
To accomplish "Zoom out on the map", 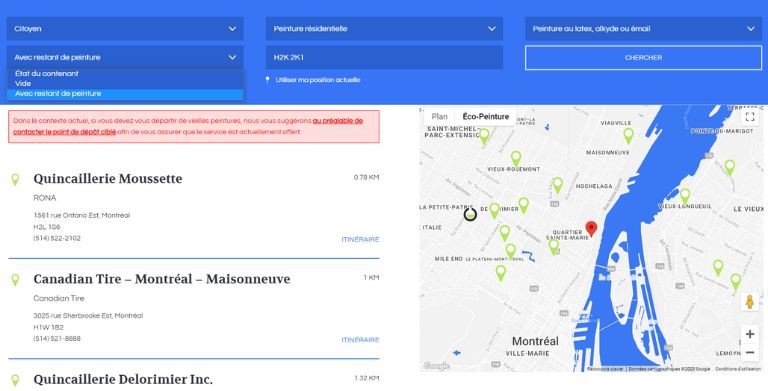I will pos(749,353).
